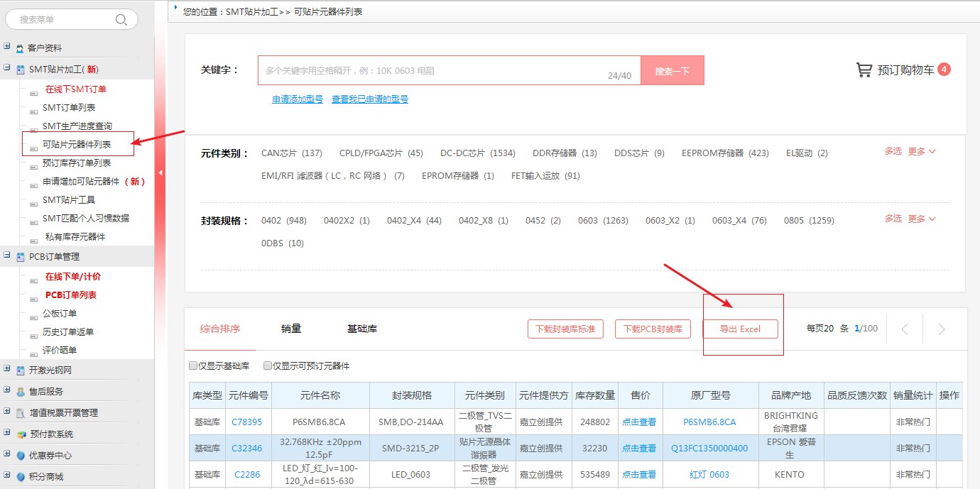Switch to the 基础库 tab

coord(362,329)
